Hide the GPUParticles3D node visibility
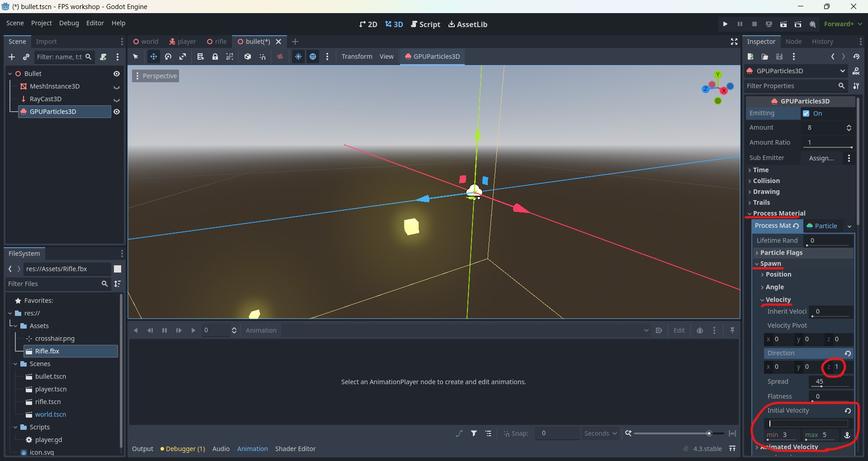This screenshot has height=461, width=868. pyautogui.click(x=117, y=112)
